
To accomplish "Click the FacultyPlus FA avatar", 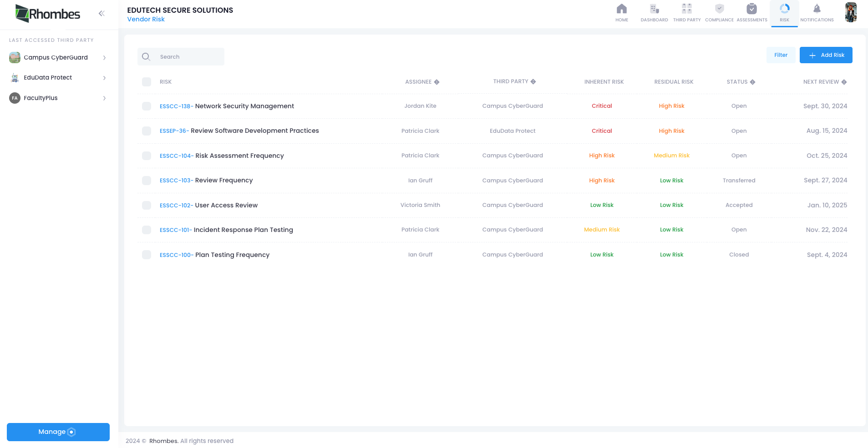I will (x=15, y=98).
